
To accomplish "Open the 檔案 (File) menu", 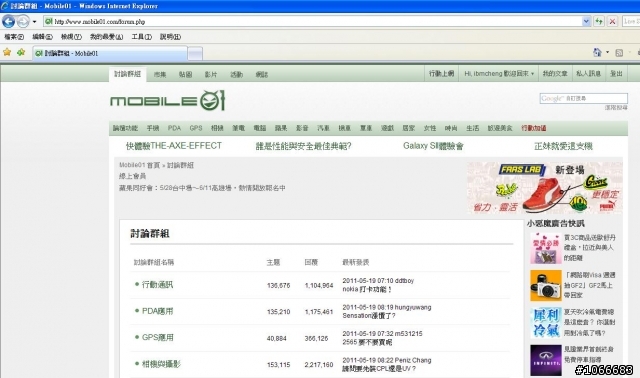I will [14, 37].
